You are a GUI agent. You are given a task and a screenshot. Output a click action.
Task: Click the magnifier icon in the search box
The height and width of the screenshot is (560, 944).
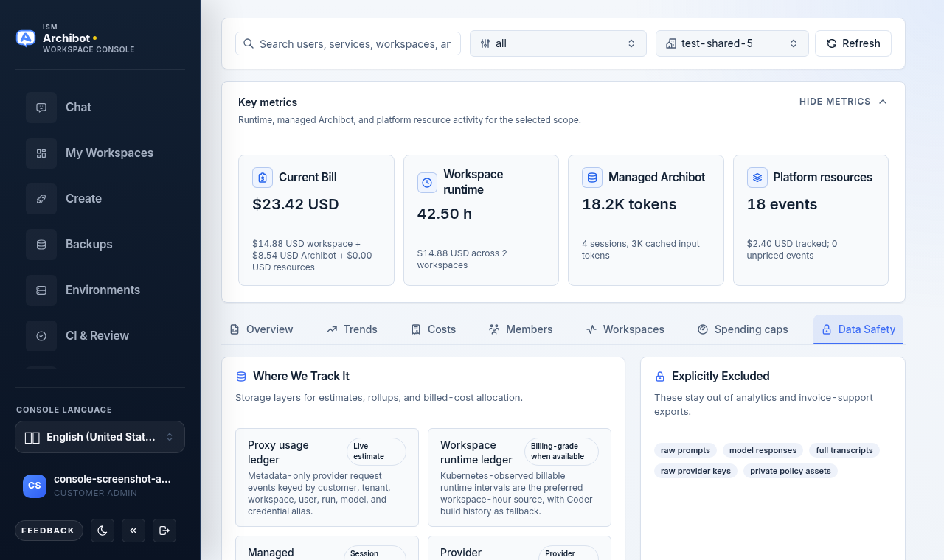249,43
